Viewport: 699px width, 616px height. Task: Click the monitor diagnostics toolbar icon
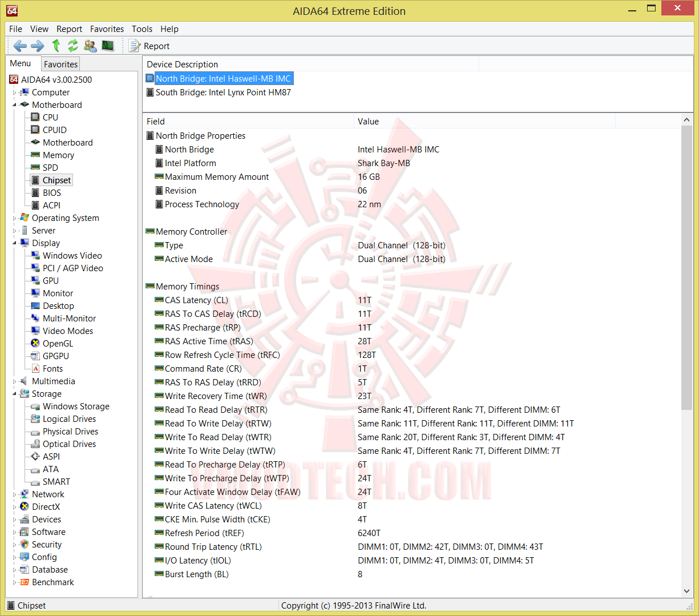[x=108, y=46]
